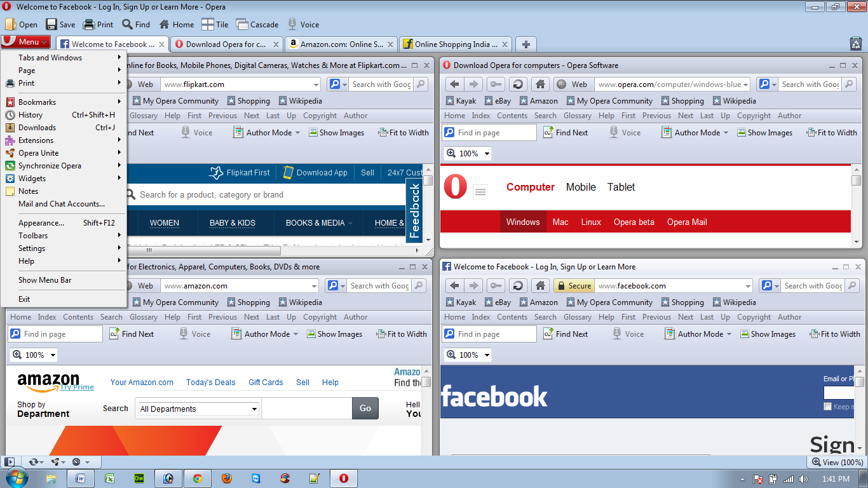Switch to the Amazon.com tab
This screenshot has width=868, height=488.
point(341,44)
